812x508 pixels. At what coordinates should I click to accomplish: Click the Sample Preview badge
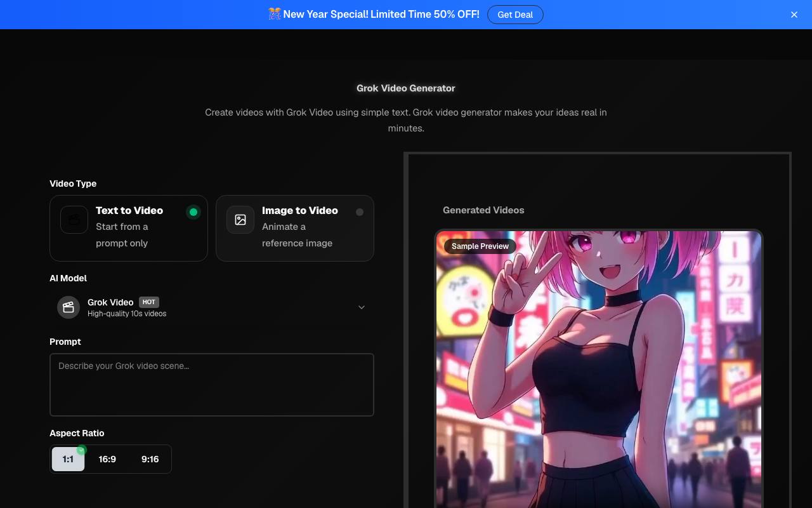pyautogui.click(x=480, y=246)
